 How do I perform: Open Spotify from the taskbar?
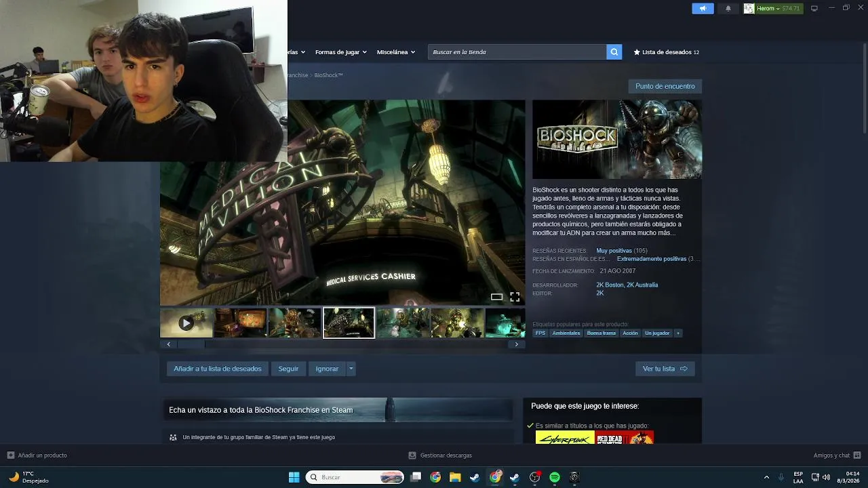(x=554, y=477)
